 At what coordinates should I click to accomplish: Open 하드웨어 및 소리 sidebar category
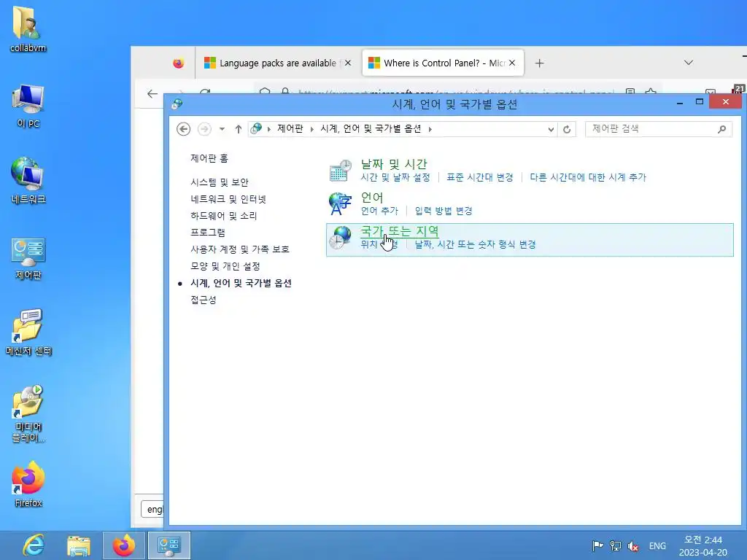pos(223,216)
